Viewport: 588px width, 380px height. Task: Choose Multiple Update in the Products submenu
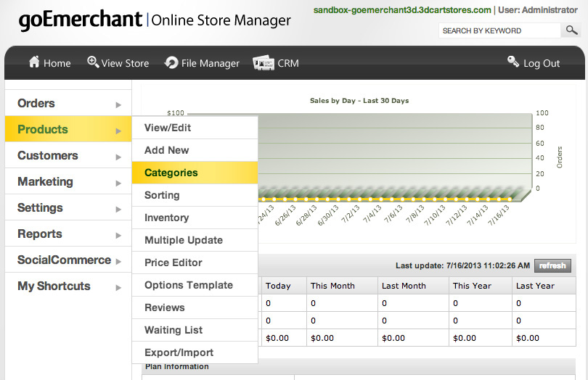click(x=195, y=240)
